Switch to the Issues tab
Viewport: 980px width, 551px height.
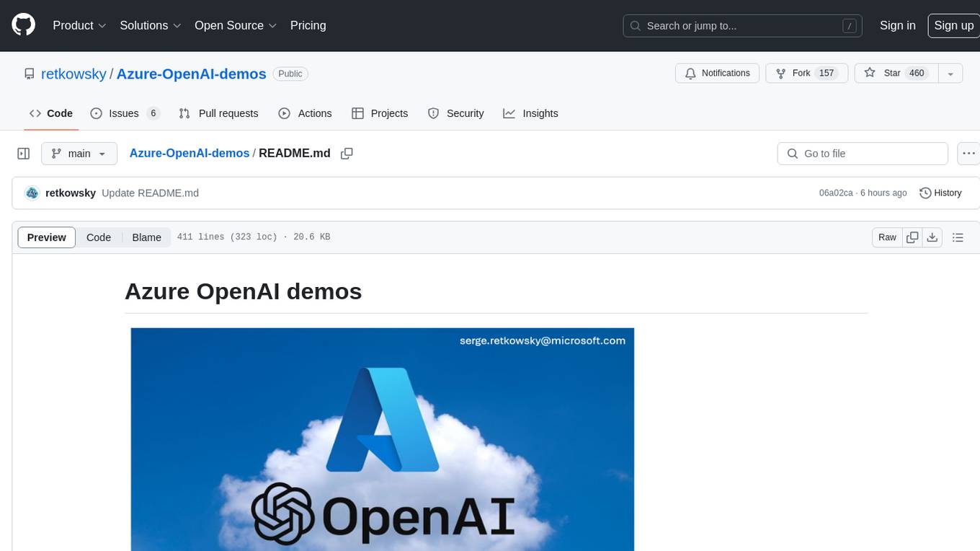(125, 113)
